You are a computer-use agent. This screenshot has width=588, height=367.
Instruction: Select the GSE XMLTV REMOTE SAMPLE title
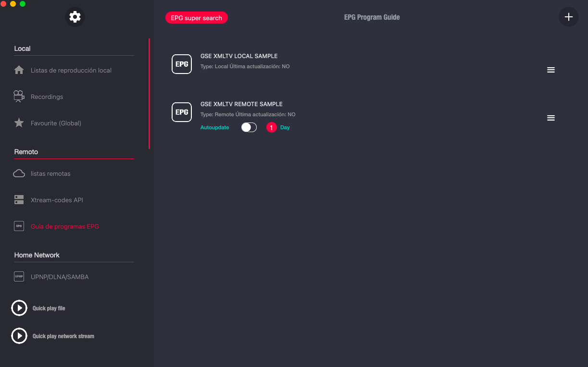[241, 104]
